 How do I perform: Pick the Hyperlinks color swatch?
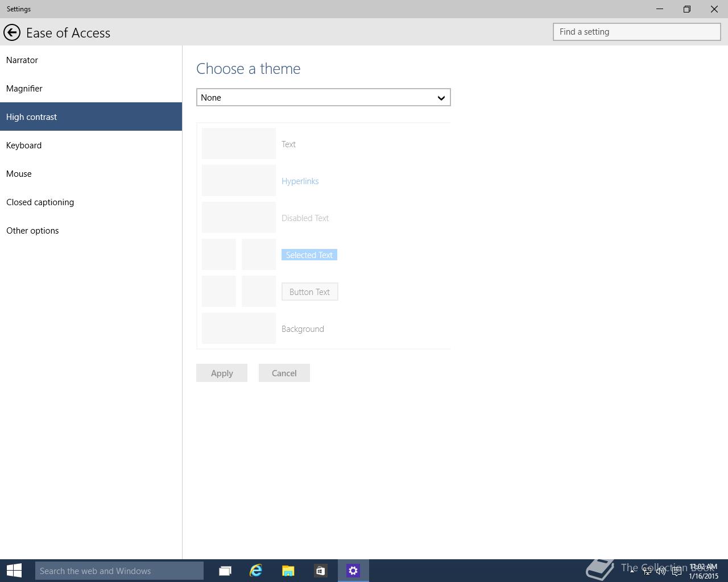coord(239,180)
